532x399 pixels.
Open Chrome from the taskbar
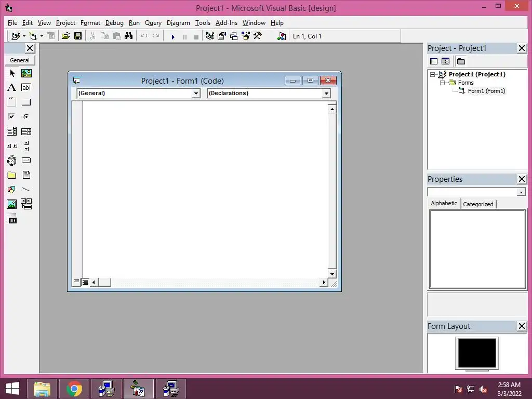tap(74, 389)
